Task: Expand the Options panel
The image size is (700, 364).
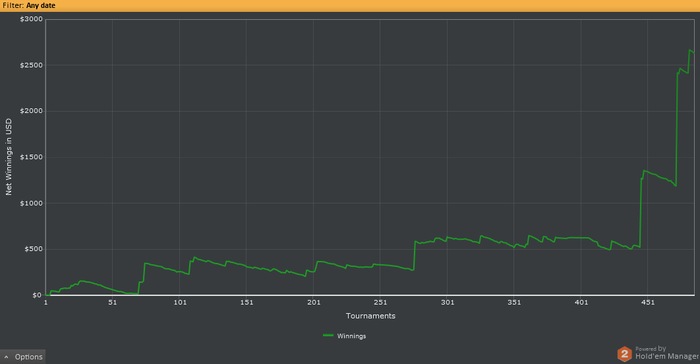Action: pos(23,356)
